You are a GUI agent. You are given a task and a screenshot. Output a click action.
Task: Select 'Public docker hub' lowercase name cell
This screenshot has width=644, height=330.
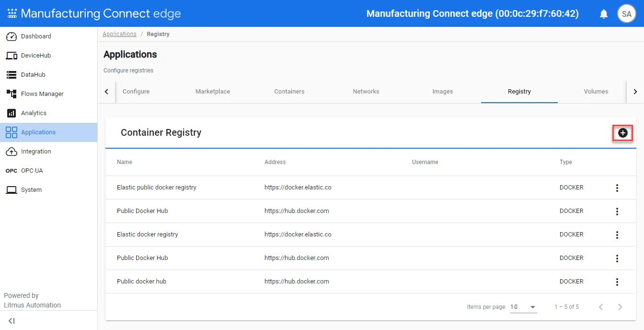tap(141, 282)
